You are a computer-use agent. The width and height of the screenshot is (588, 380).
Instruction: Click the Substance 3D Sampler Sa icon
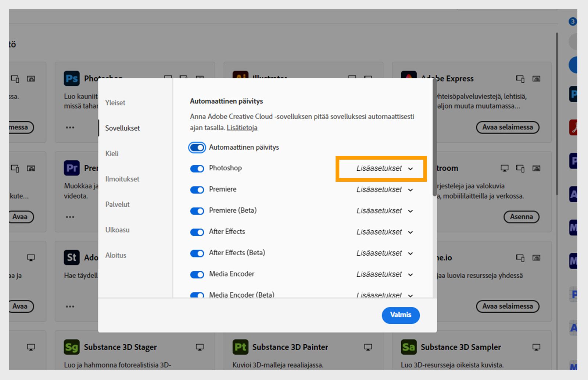pyautogui.click(x=409, y=347)
